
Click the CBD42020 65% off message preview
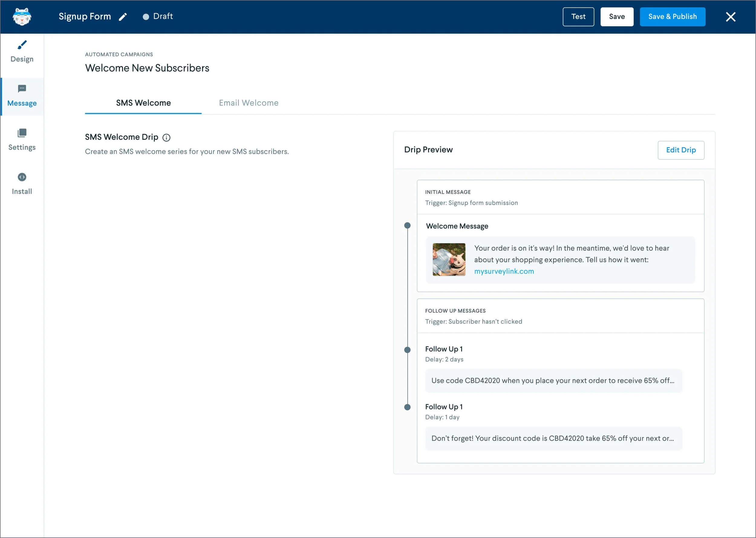click(x=553, y=381)
